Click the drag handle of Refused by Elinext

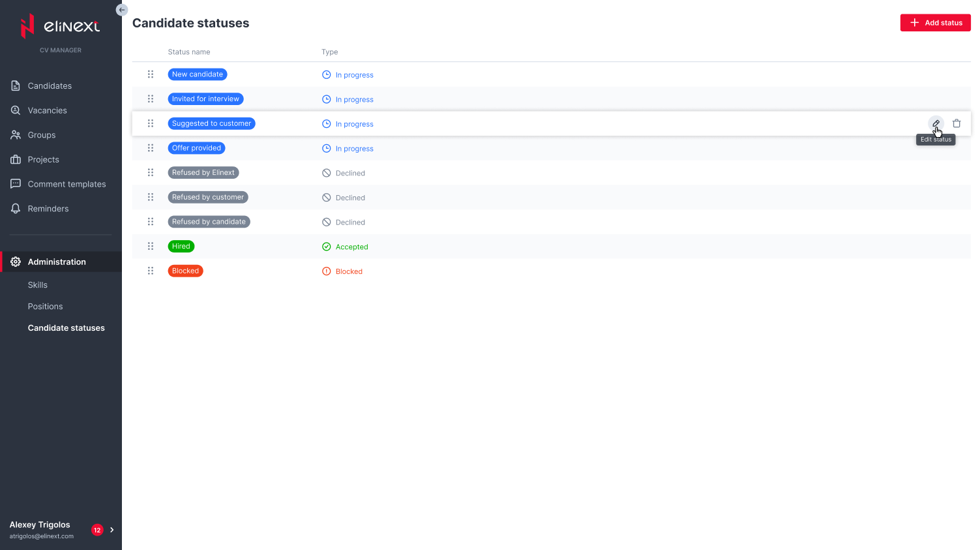click(x=151, y=173)
